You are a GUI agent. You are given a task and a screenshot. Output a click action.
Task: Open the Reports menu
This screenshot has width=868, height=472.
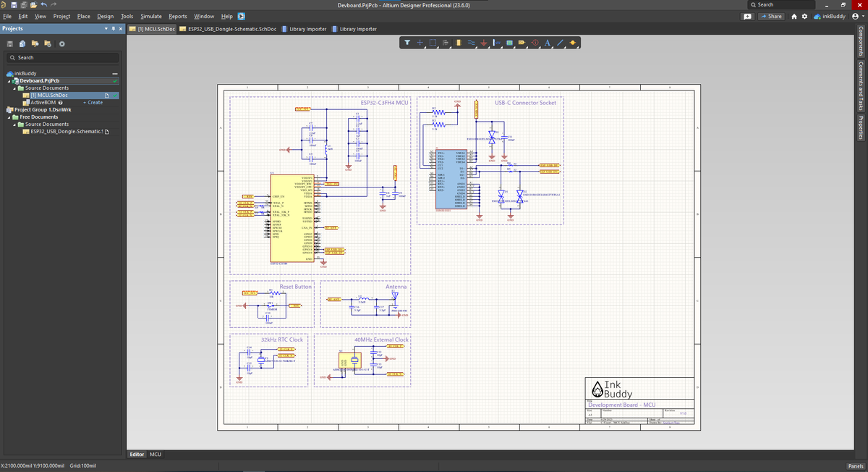[178, 16]
